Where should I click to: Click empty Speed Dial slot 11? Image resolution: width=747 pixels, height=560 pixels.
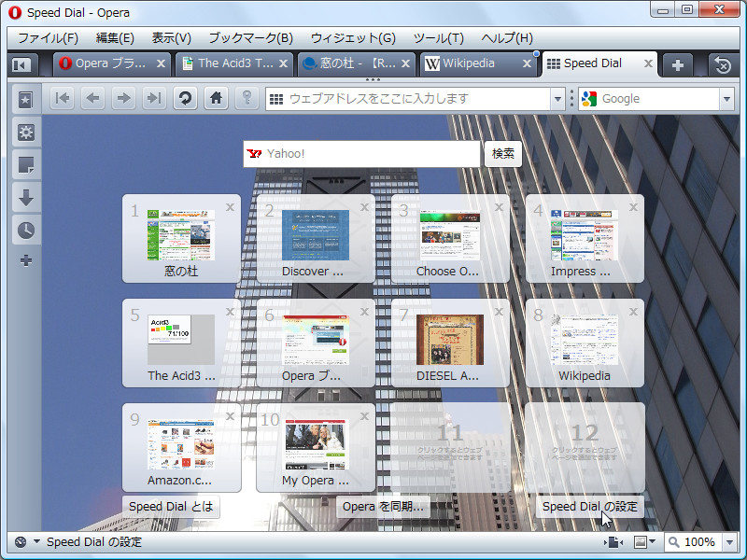coord(450,448)
